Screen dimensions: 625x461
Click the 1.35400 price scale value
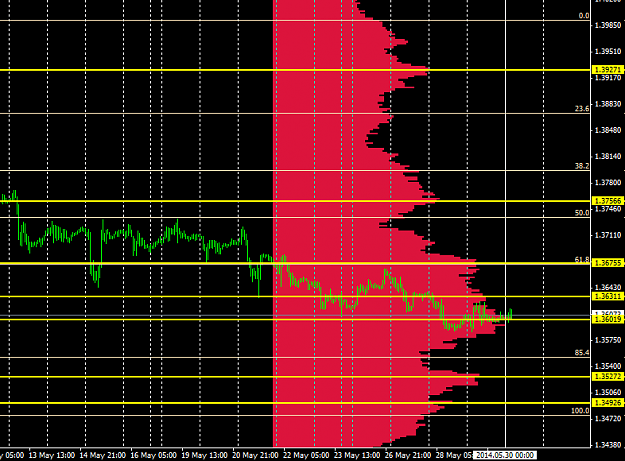click(608, 366)
